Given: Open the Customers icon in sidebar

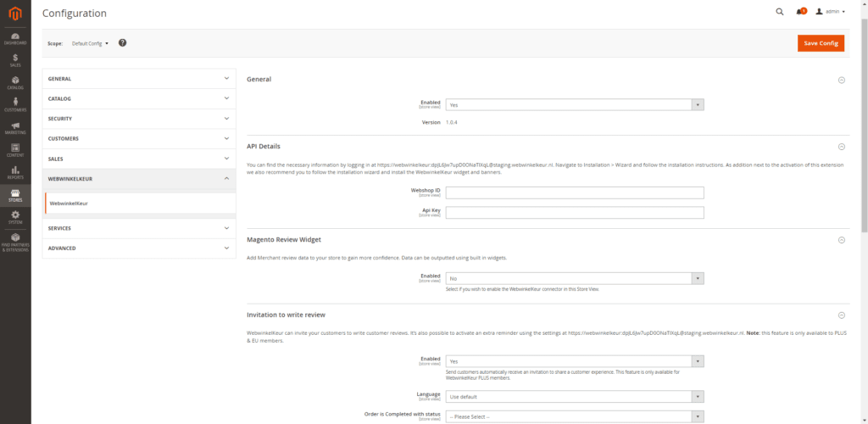Looking at the screenshot, I should coord(15,104).
